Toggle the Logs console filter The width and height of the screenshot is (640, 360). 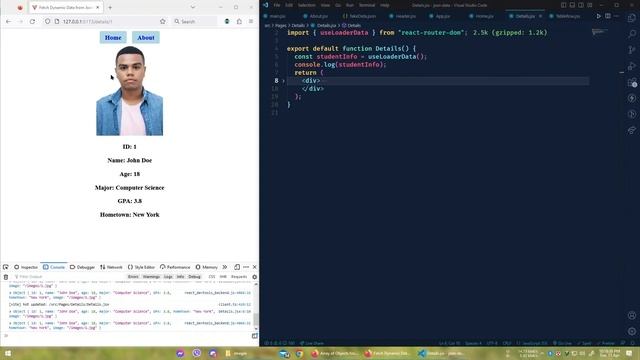[x=168, y=277]
